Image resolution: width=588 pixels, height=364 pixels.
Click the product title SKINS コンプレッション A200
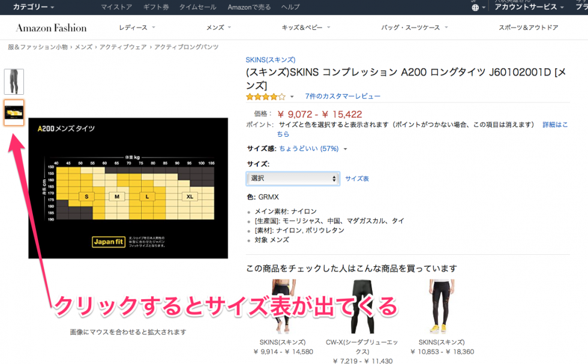[406, 79]
